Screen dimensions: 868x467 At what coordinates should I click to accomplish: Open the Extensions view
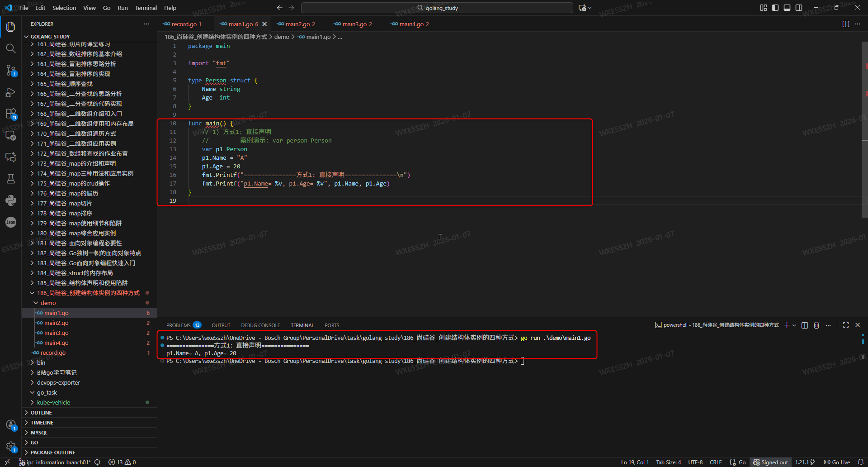(11, 114)
